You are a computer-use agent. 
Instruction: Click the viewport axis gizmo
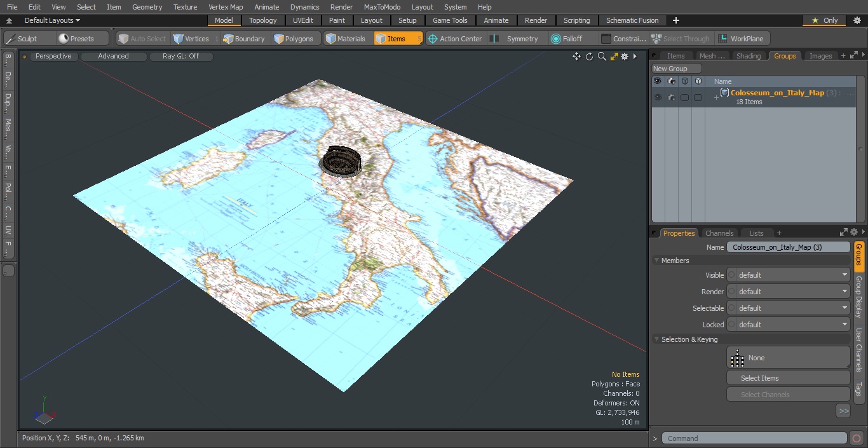[x=44, y=412]
